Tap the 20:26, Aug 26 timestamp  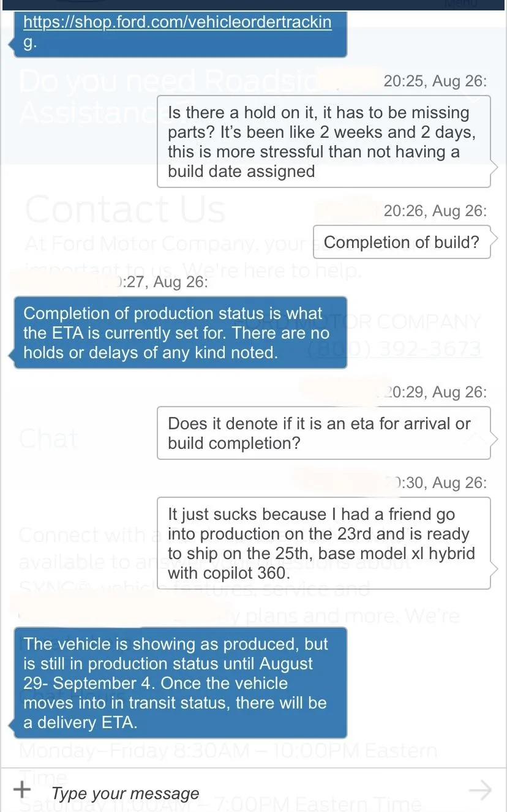click(435, 211)
